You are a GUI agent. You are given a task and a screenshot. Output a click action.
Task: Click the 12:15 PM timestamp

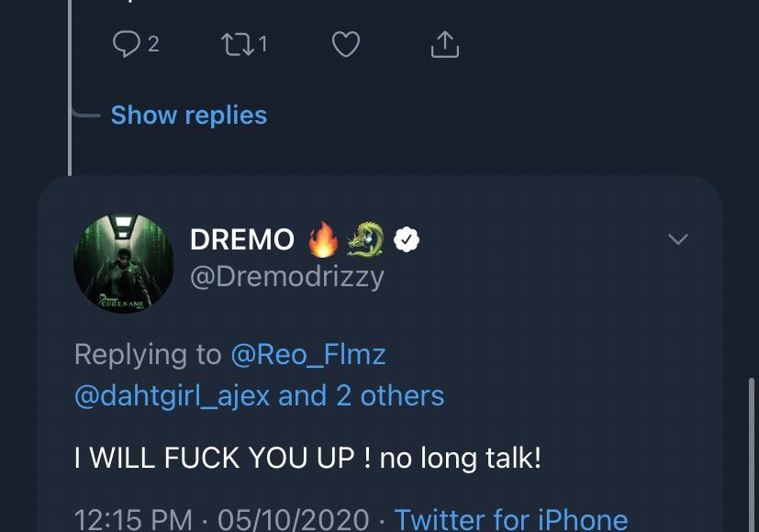click(133, 519)
